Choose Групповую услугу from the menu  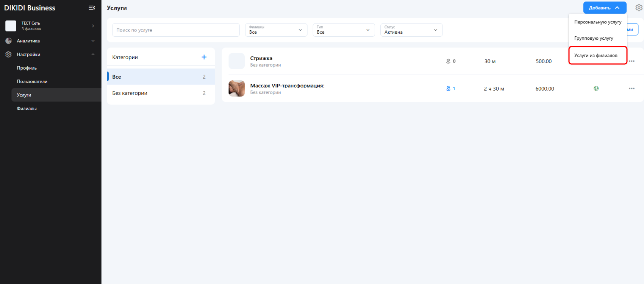point(594,38)
